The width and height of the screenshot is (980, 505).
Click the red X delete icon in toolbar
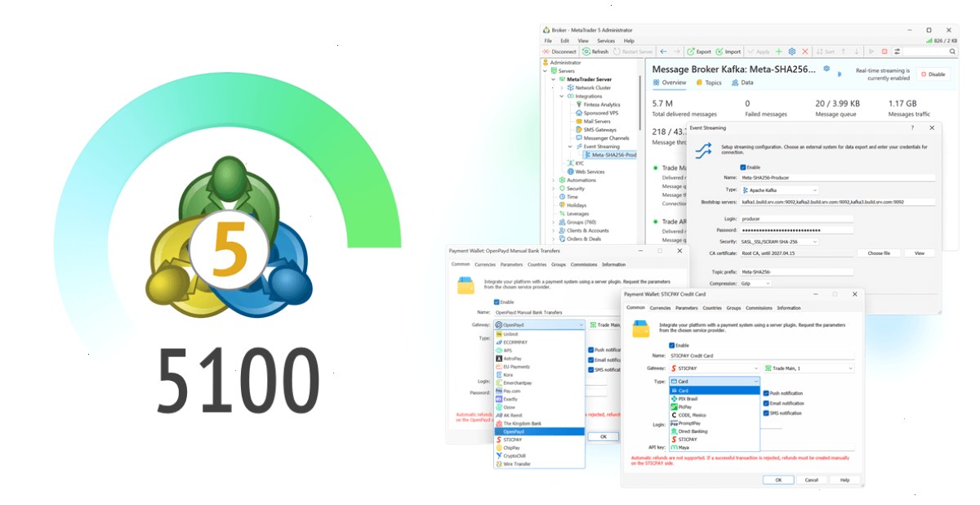point(805,51)
